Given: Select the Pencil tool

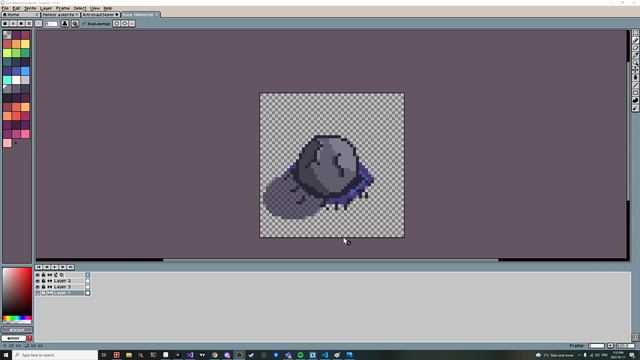Looking at the screenshot, I should point(635,40).
